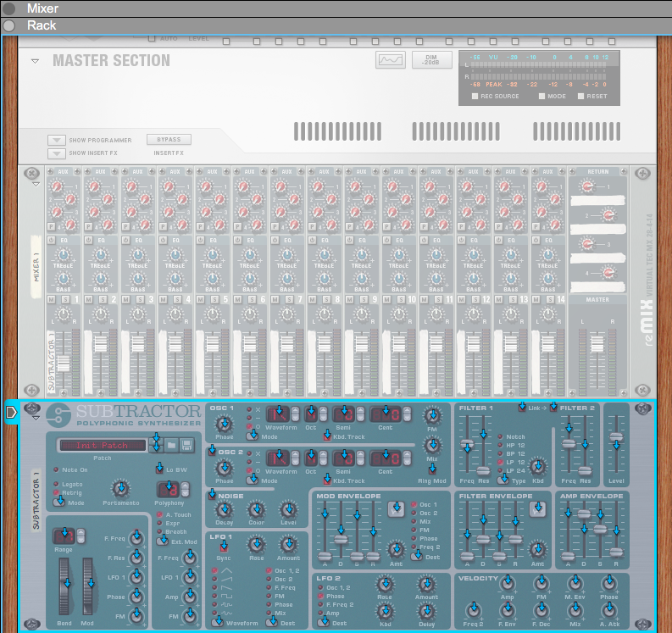Click the Polyphony spin arrows
The height and width of the screenshot is (633, 672).
coord(185,490)
